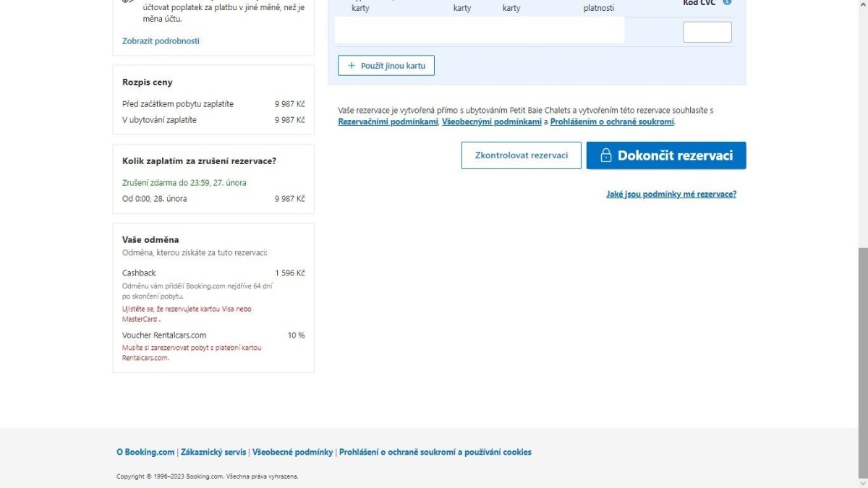Click the scrollbar up arrow
The image size is (868, 488).
click(x=863, y=4)
